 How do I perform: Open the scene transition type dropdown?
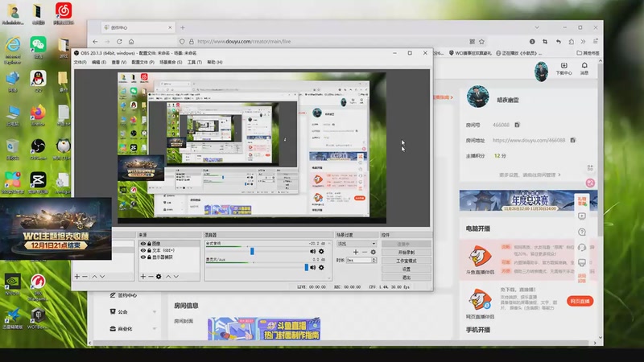click(x=356, y=244)
